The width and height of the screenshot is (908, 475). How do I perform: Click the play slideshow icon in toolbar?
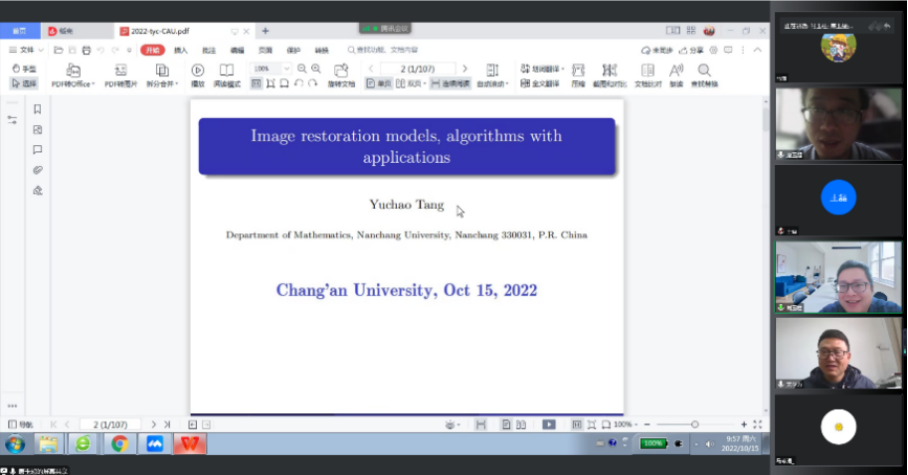pos(198,74)
